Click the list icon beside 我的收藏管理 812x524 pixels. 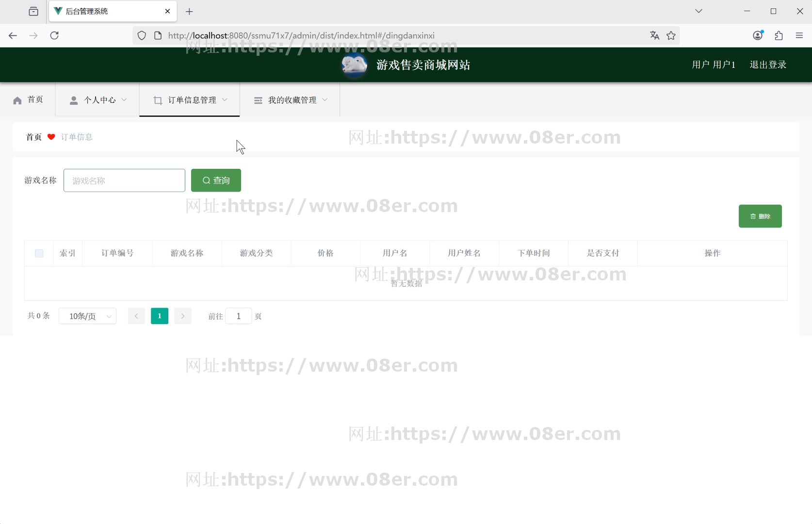258,100
